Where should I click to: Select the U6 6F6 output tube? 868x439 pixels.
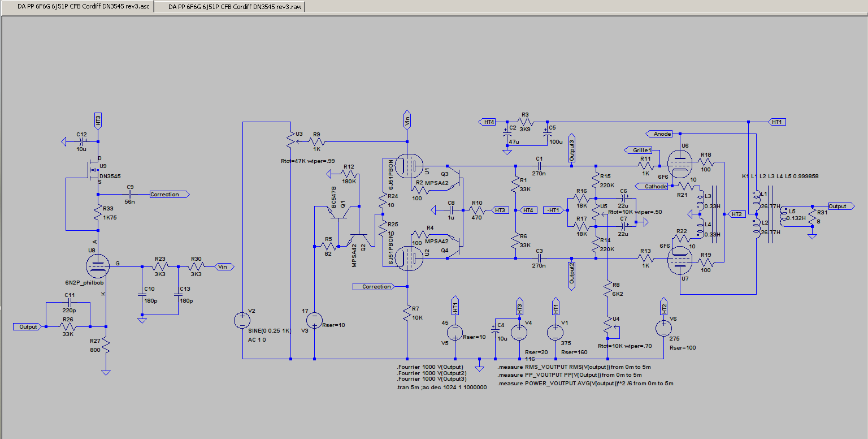tap(679, 163)
